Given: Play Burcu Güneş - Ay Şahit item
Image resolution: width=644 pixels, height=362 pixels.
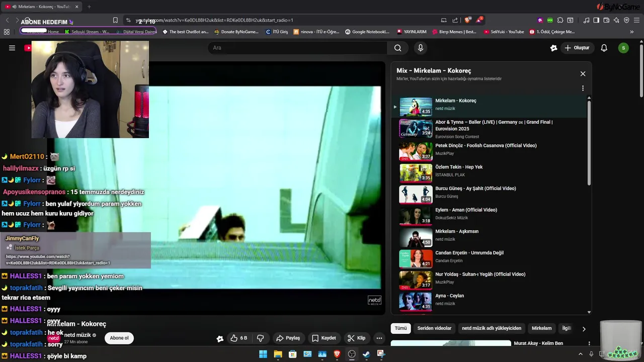Looking at the screenshot, I should click(488, 194).
